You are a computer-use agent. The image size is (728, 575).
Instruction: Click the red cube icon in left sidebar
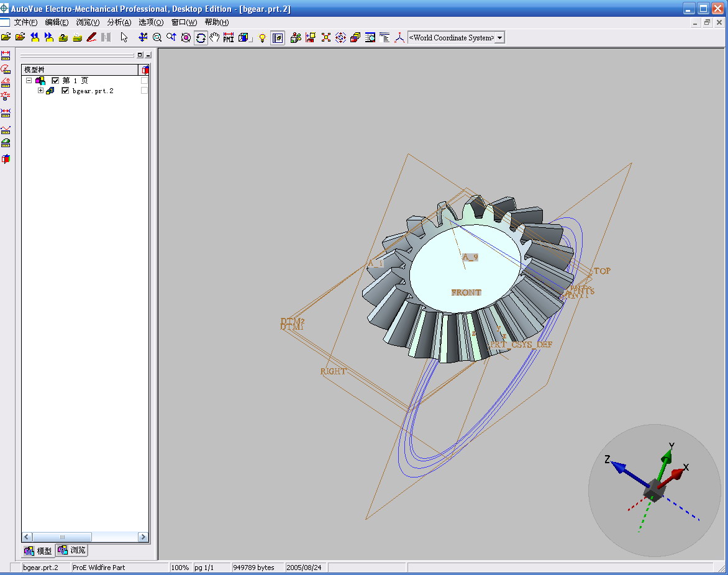[x=6, y=159]
